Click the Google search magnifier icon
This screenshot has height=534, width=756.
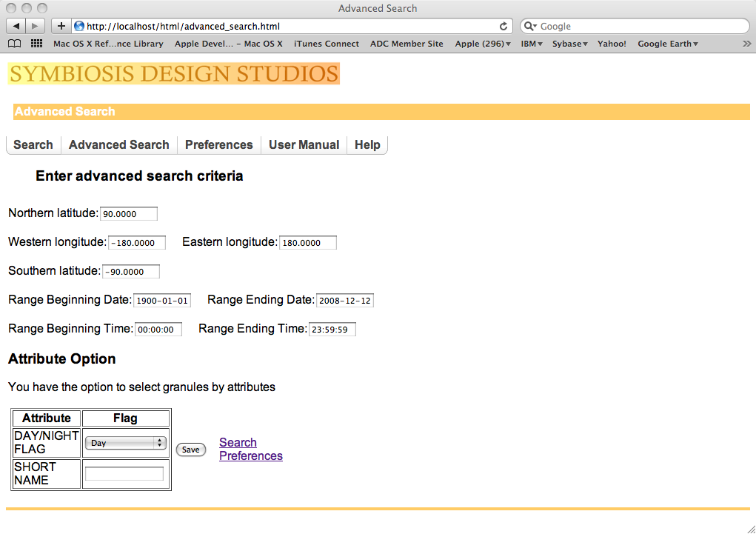[530, 26]
